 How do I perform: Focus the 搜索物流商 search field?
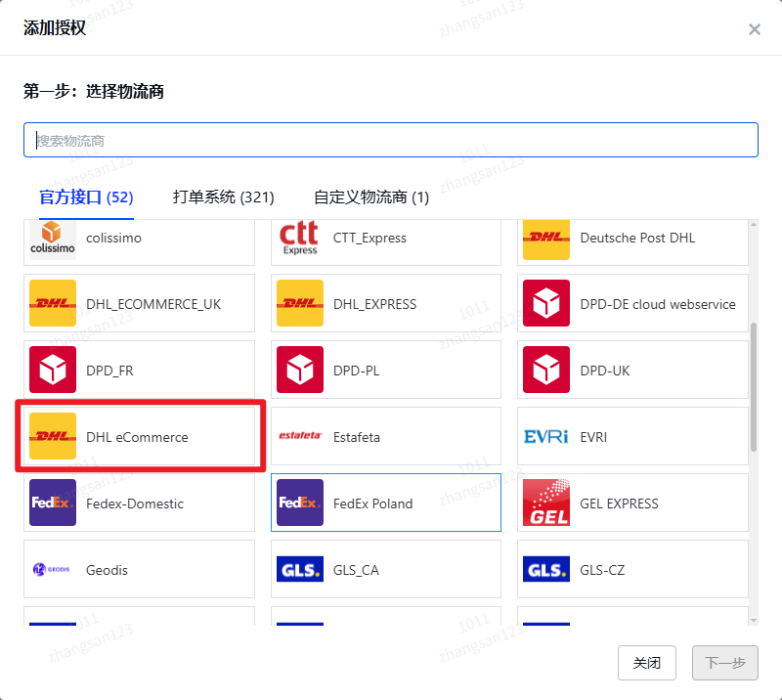pos(391,140)
